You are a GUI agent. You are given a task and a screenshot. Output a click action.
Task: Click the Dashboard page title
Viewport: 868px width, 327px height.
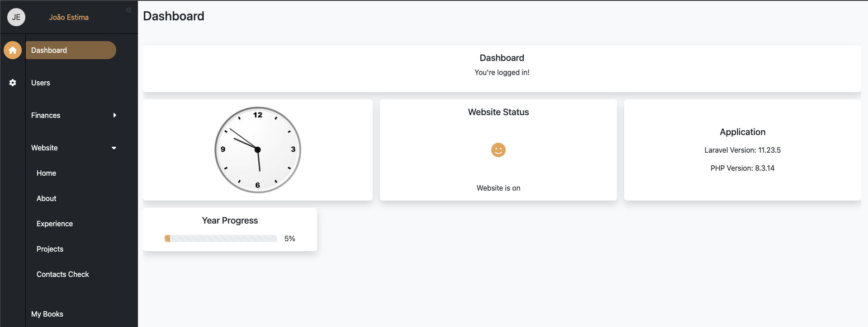coord(174,16)
